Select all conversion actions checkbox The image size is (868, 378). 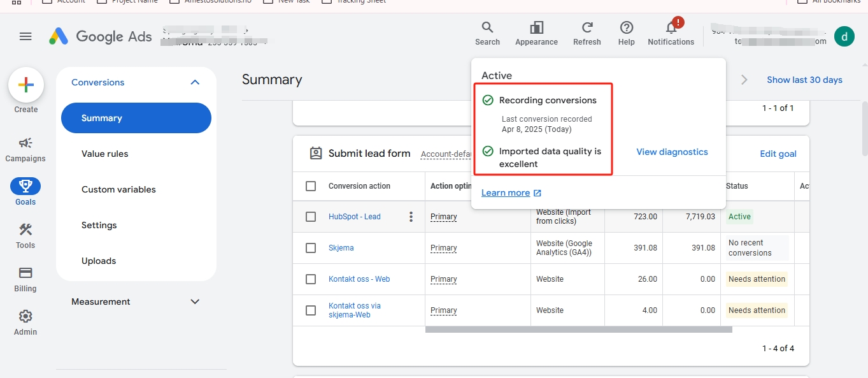coord(311,186)
